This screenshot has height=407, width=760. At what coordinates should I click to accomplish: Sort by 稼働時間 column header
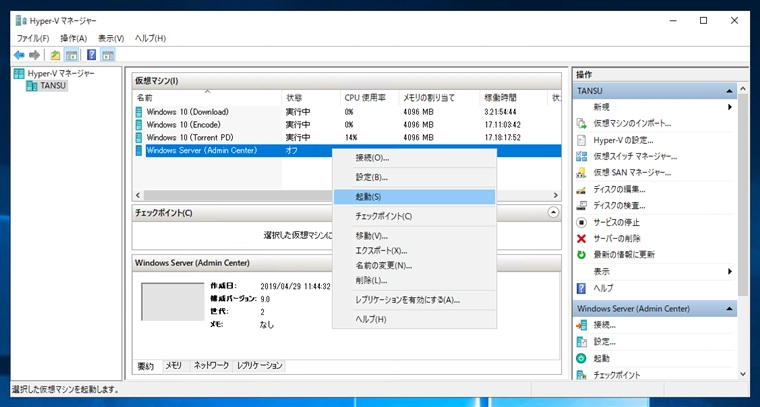tap(514, 98)
